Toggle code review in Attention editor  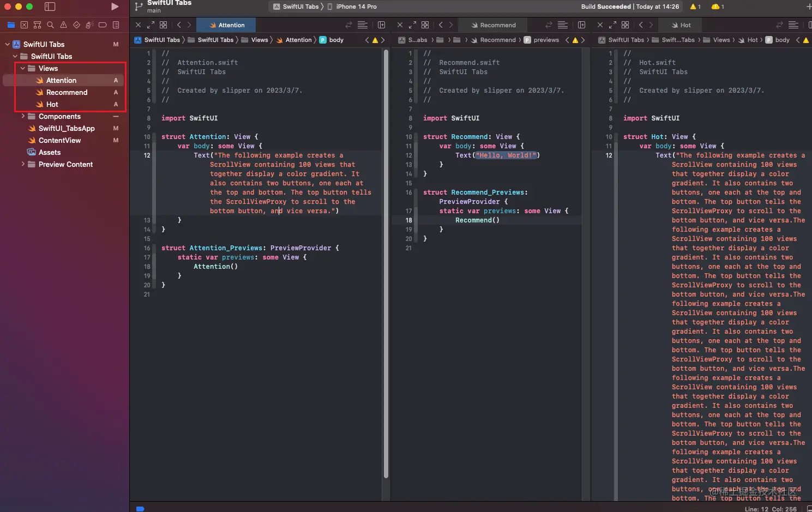(x=348, y=25)
